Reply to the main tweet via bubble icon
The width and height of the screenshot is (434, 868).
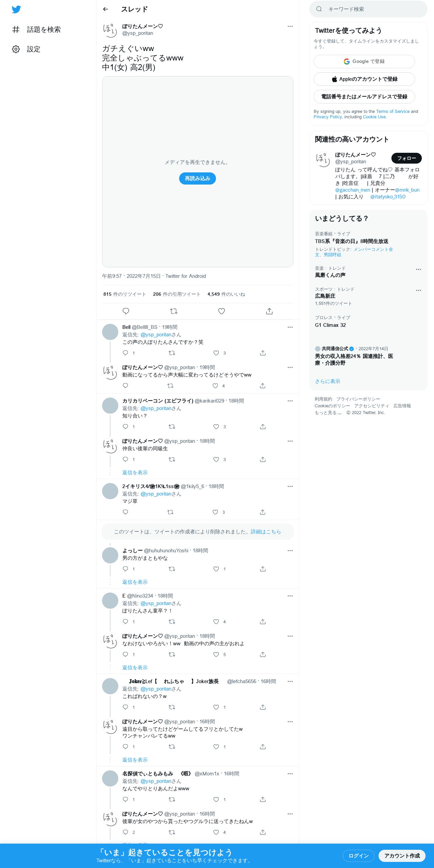(x=126, y=311)
